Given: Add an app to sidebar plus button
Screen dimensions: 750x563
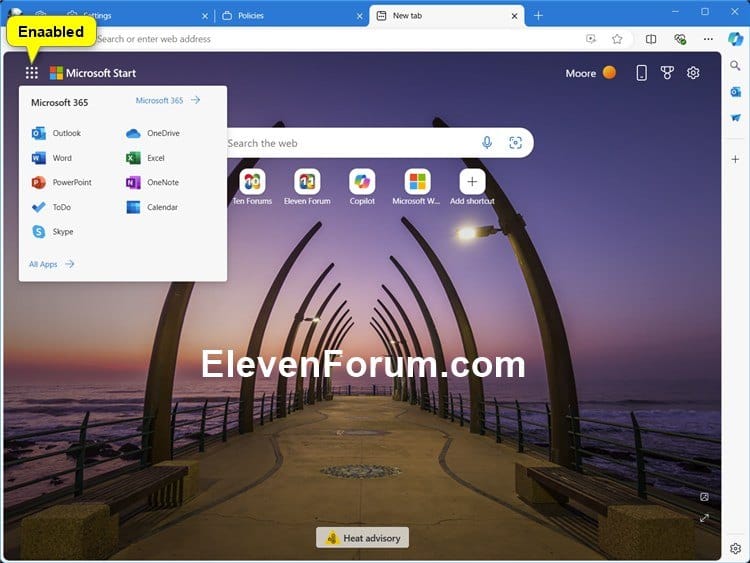Looking at the screenshot, I should 736,159.
